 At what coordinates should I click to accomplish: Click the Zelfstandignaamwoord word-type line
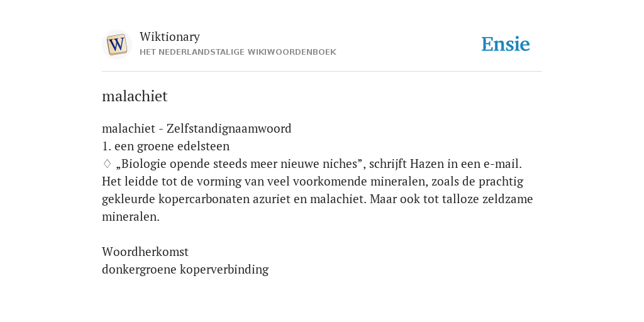(197, 128)
